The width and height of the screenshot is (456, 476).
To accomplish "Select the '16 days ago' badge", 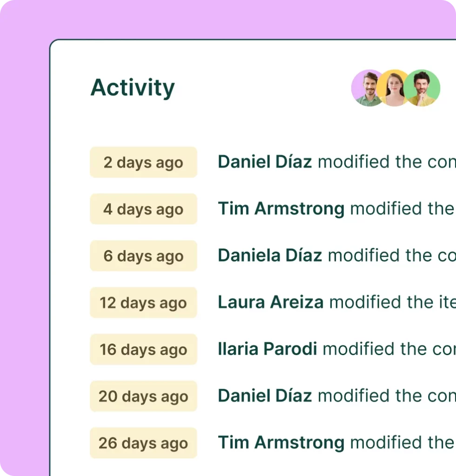I will coord(143,349).
